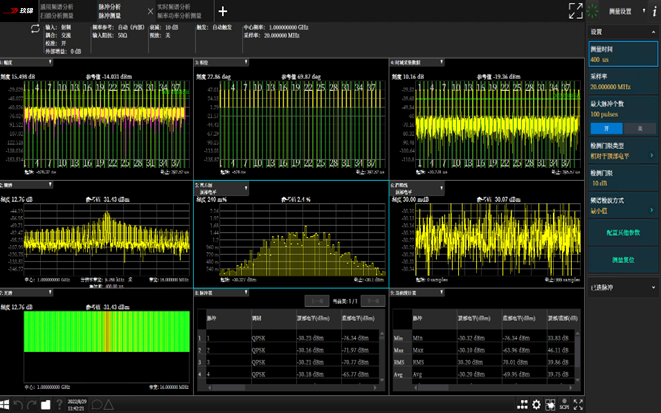Select pulse row 1 with -30.23 dBm
Viewport: 661px width, 413px height.
point(288,338)
